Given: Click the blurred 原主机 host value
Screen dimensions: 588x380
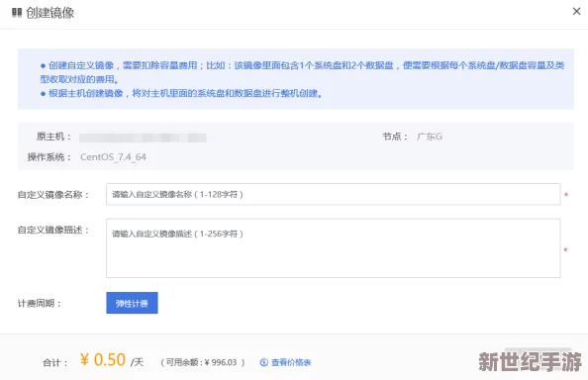Looking at the screenshot, I should point(143,138).
